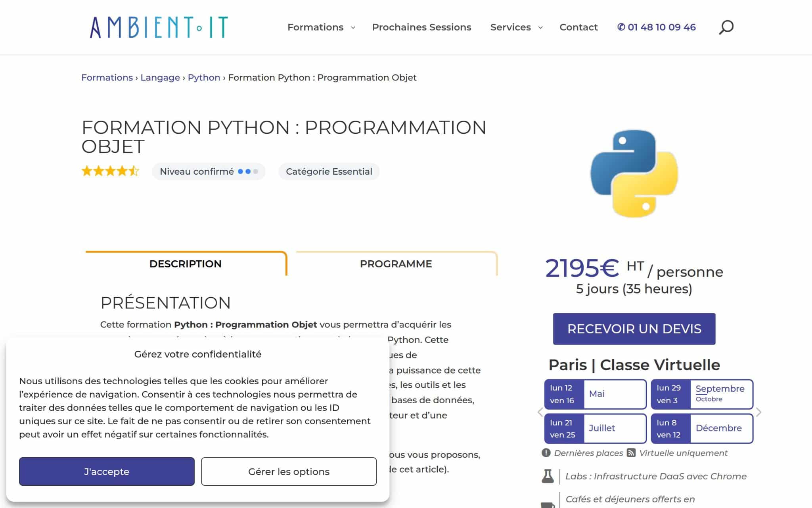
Task: Switch to the PROGRAMME tab
Action: (396, 264)
